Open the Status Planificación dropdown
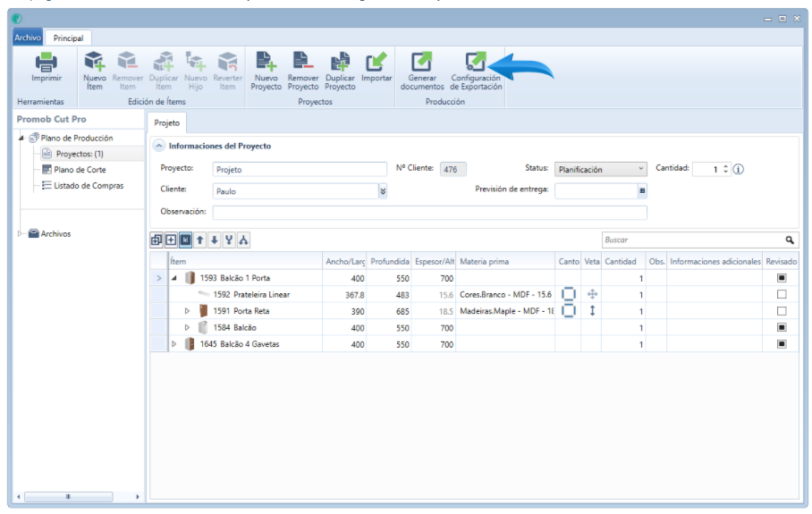The width and height of the screenshot is (812, 514). click(x=600, y=169)
